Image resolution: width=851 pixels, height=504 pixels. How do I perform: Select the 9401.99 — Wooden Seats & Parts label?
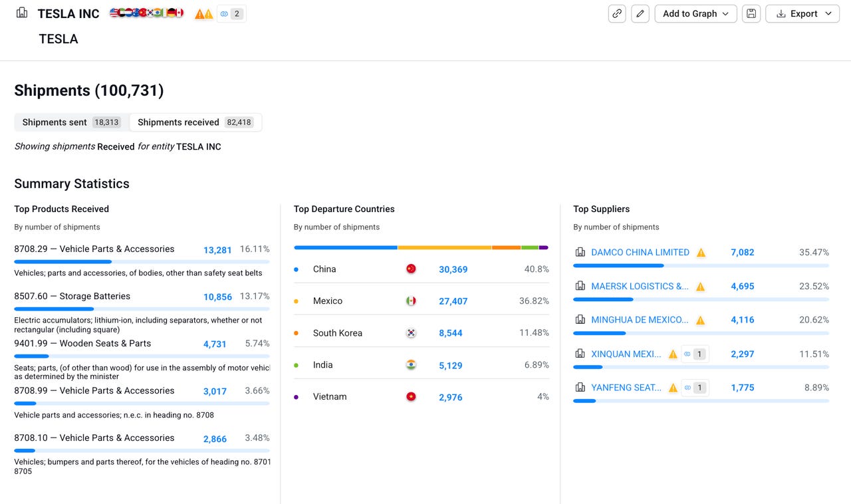[x=82, y=343]
